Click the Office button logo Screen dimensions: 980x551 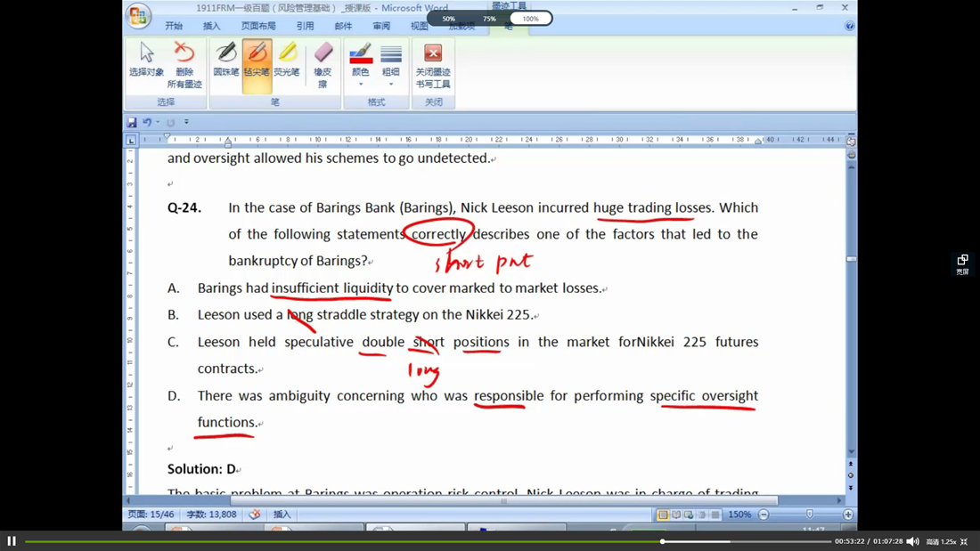click(x=138, y=16)
